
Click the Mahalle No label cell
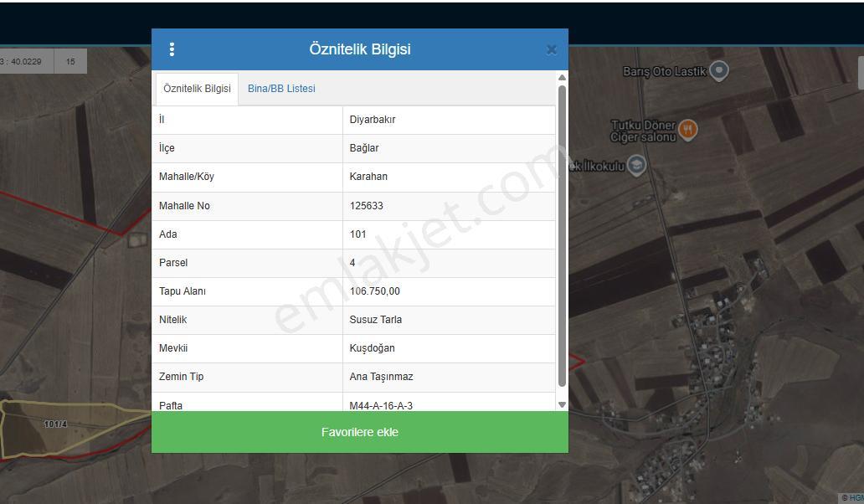pos(248,206)
